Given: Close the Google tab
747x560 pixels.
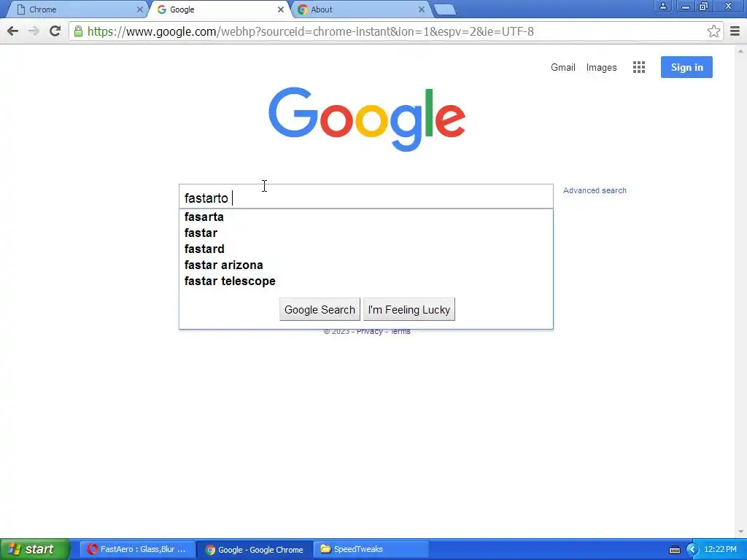Looking at the screenshot, I should tap(281, 9).
